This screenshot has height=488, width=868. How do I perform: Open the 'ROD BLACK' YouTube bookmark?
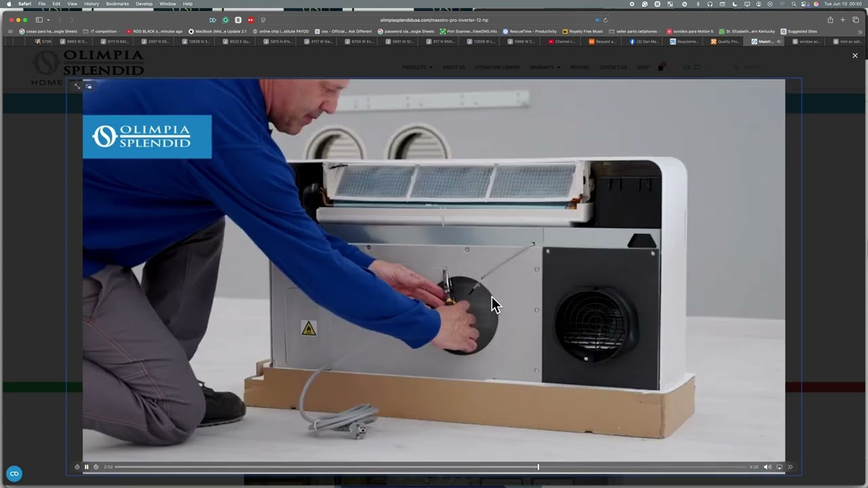point(155,31)
